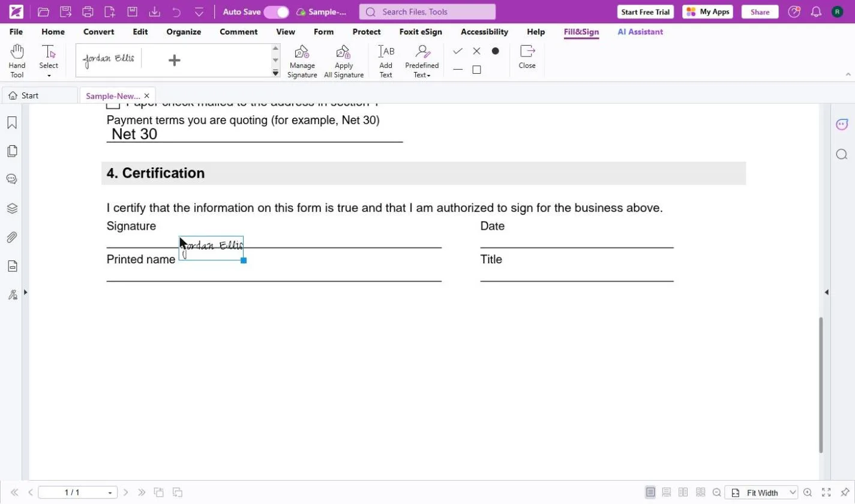Switch to the Protect tab

pyautogui.click(x=367, y=32)
